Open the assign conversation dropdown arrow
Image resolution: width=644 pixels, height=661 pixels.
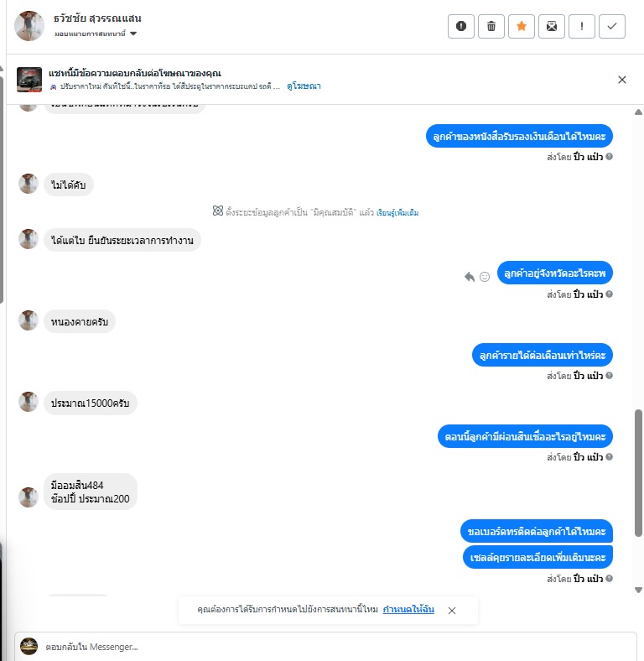(133, 34)
